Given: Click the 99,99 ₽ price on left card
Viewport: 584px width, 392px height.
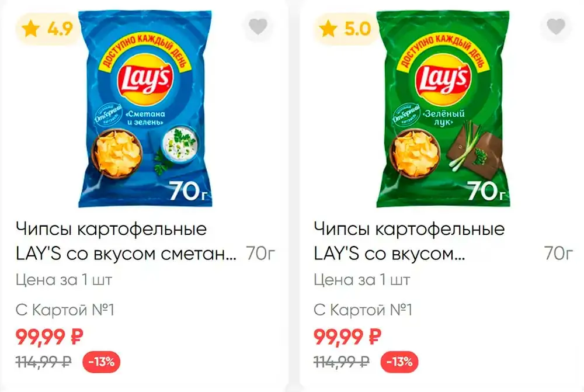Looking at the screenshot, I should (49, 337).
